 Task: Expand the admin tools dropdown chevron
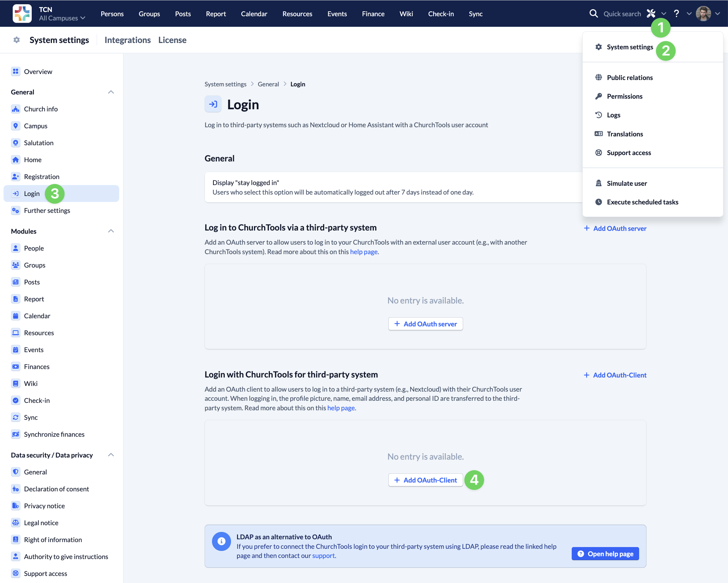(x=663, y=14)
